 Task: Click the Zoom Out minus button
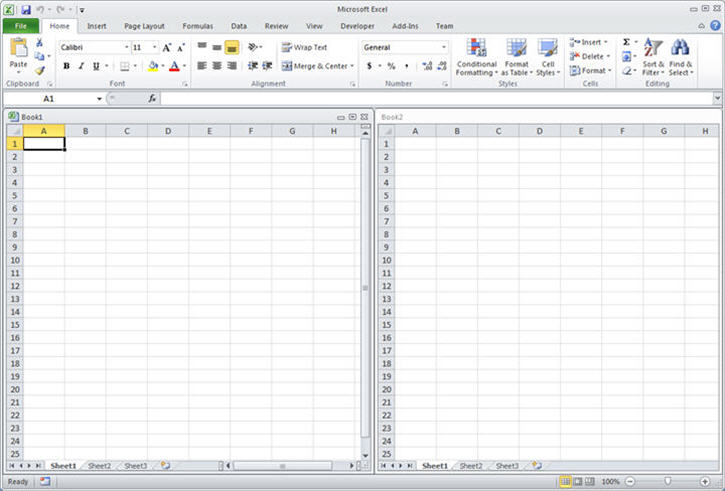(629, 481)
